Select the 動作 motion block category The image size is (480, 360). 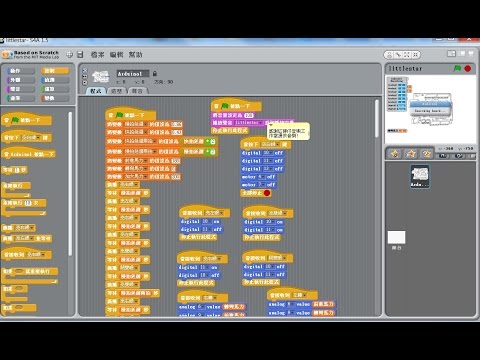pyautogui.click(x=21, y=71)
